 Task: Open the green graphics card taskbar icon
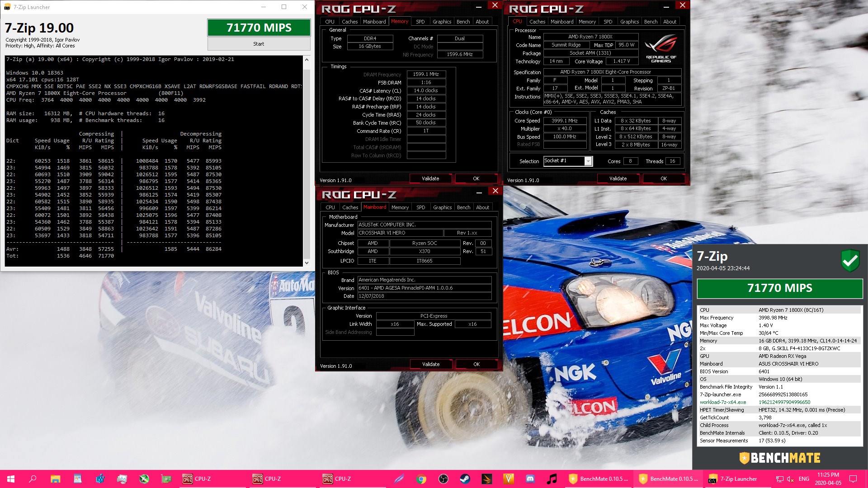pos(166,479)
